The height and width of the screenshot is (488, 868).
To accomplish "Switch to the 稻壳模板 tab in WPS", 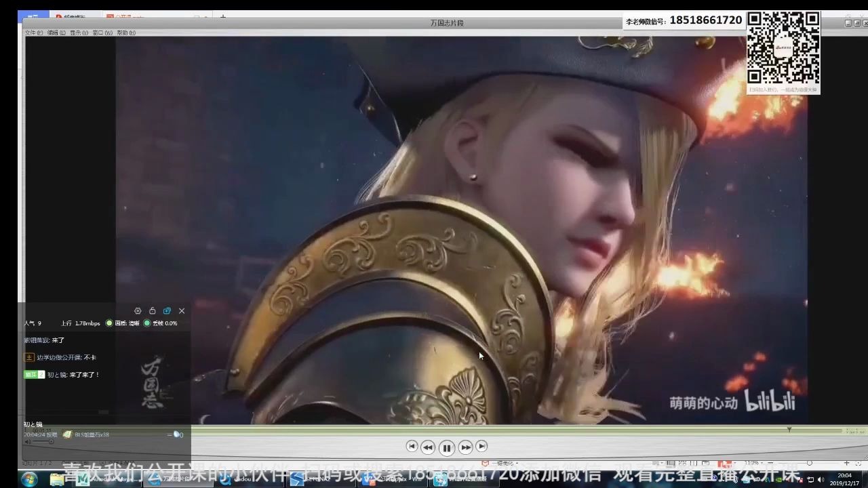I will click(75, 16).
